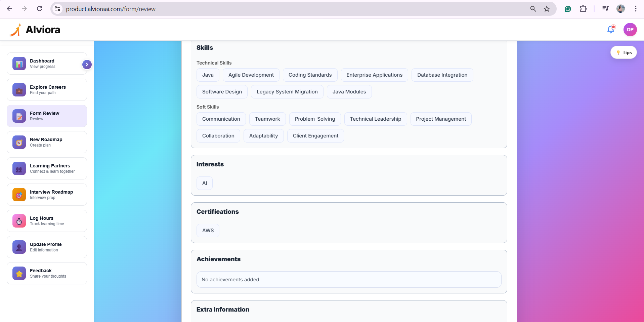Open Log Hours in the sidebar
Screen dimensions: 644x322
pyautogui.click(x=47, y=221)
